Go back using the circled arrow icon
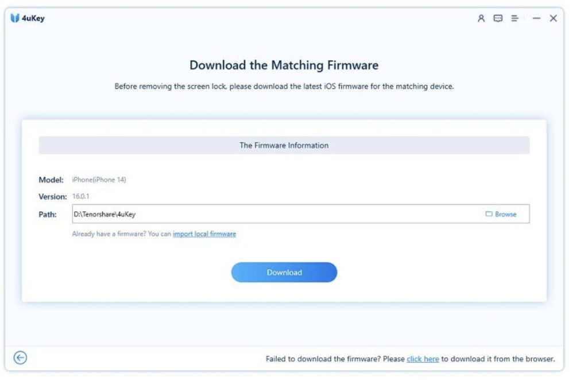This screenshot has height=380, width=588. [20, 358]
